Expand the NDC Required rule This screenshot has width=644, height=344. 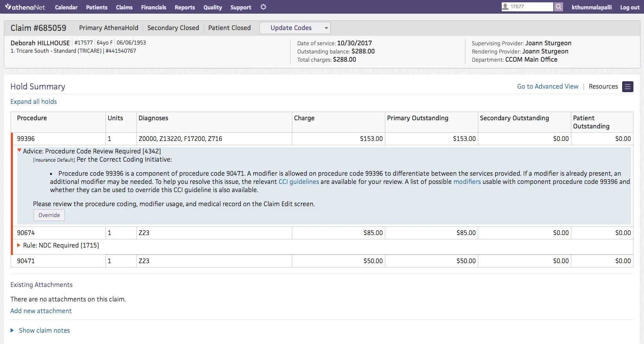(x=18, y=245)
